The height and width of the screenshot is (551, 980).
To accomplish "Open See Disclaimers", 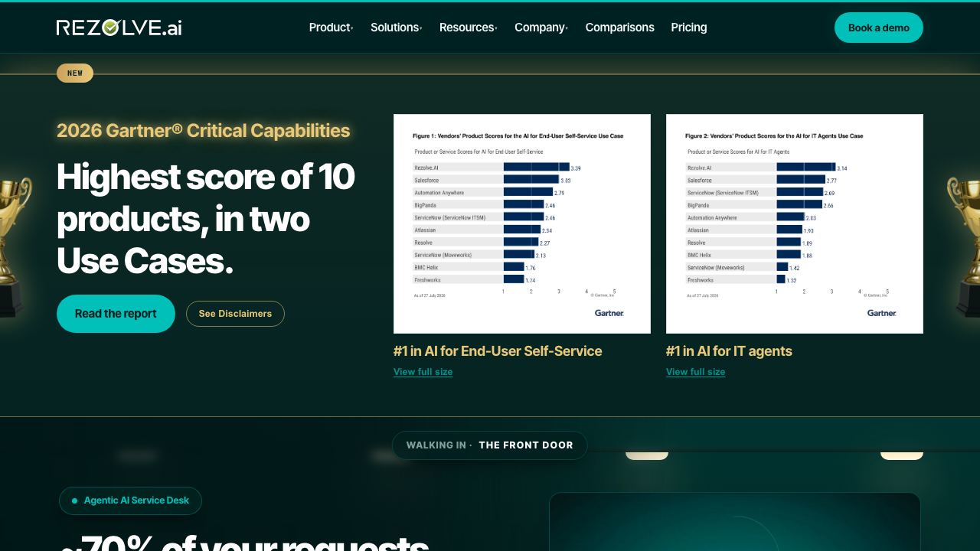I will coord(235,314).
